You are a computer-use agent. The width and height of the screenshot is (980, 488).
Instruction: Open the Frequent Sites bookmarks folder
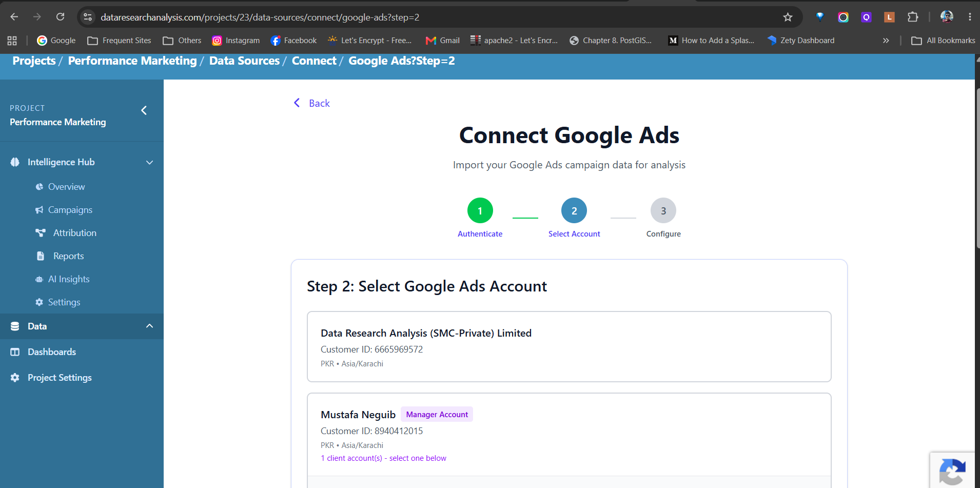click(x=119, y=41)
